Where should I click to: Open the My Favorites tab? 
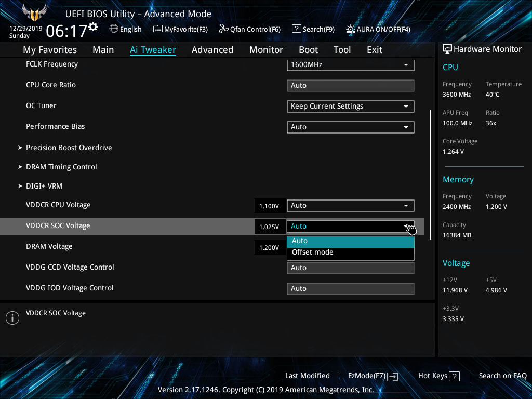(50, 50)
